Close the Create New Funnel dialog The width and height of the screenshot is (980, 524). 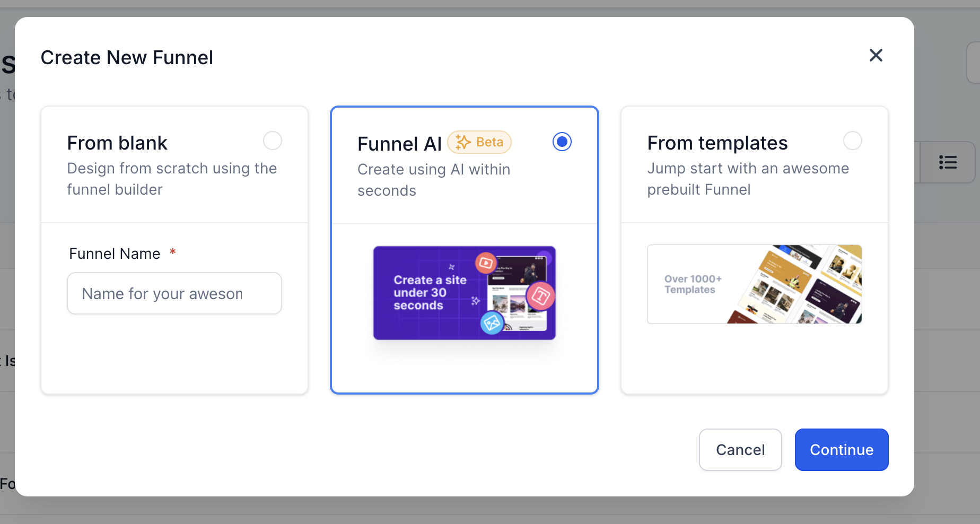(x=876, y=55)
